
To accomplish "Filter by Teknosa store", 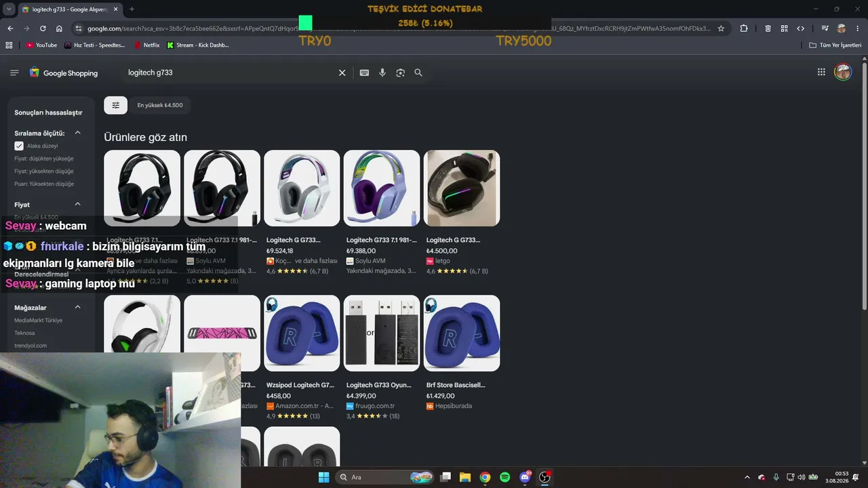I will pos(24,333).
